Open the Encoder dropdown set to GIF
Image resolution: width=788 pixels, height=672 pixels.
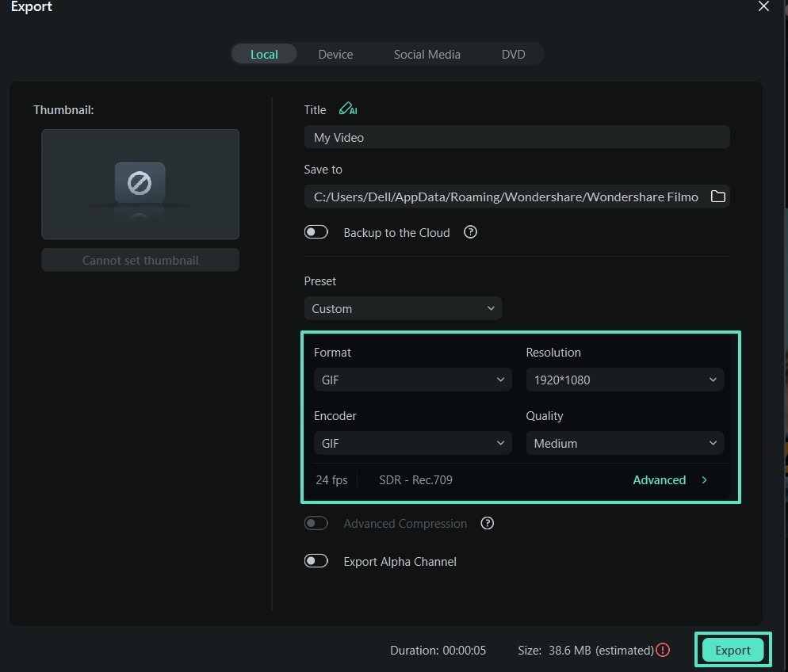(412, 443)
